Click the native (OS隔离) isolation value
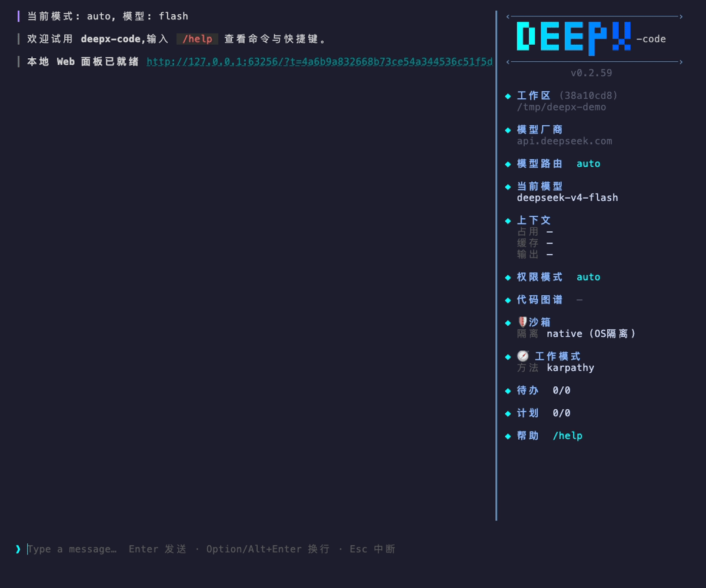The height and width of the screenshot is (588, 706). pos(591,333)
